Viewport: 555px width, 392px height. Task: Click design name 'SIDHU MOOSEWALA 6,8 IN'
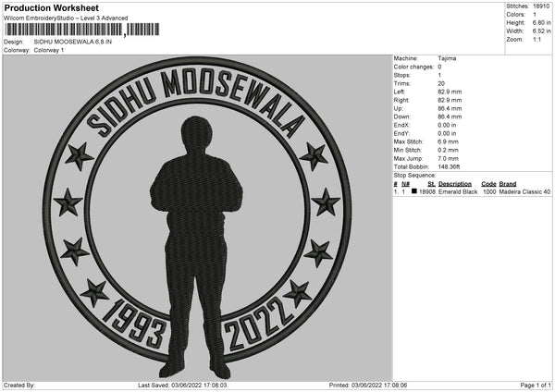point(73,42)
